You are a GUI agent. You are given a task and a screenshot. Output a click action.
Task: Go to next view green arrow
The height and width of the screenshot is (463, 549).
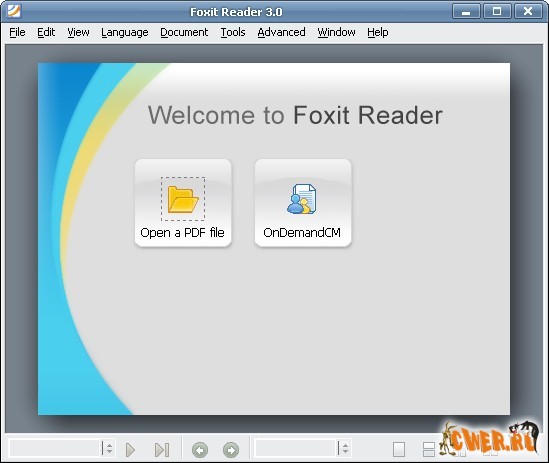click(231, 450)
